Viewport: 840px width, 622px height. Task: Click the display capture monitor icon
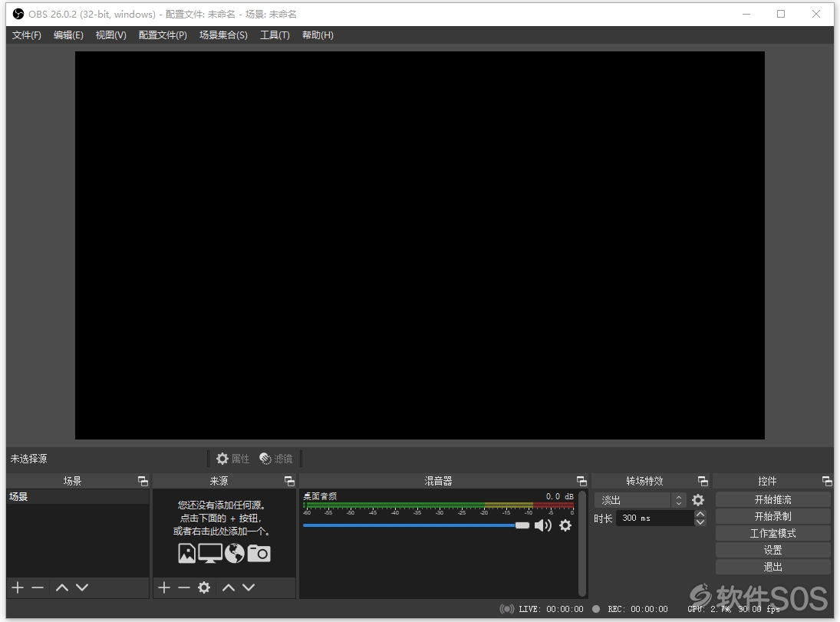[210, 554]
